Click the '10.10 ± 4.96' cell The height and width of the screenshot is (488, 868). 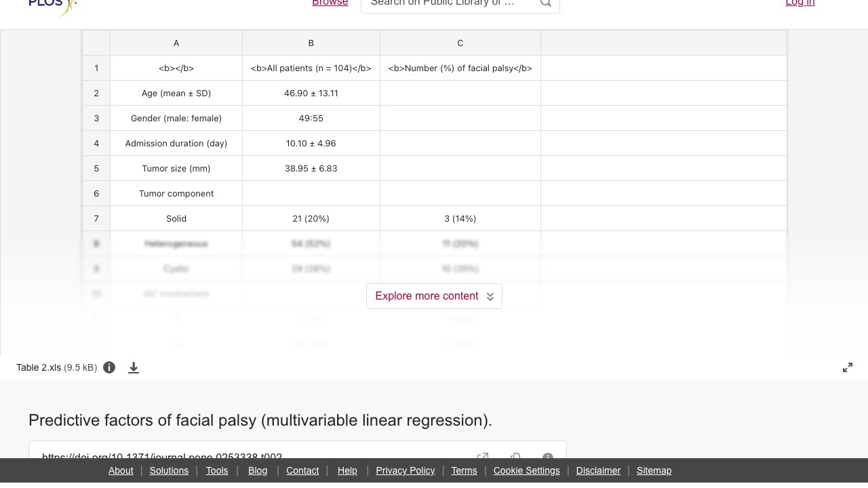pyautogui.click(x=311, y=143)
